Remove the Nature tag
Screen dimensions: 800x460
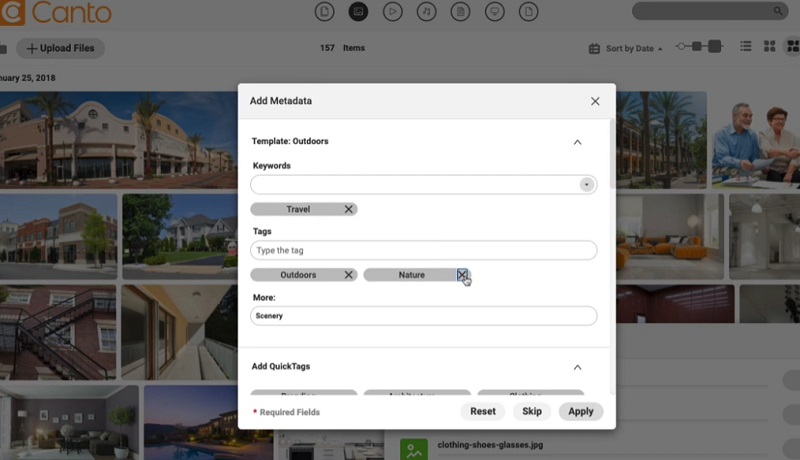point(462,275)
